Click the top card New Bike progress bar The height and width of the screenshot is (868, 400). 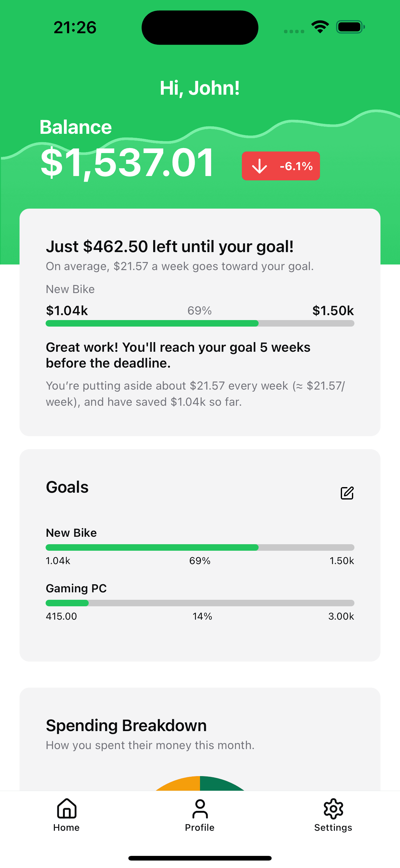point(200,323)
